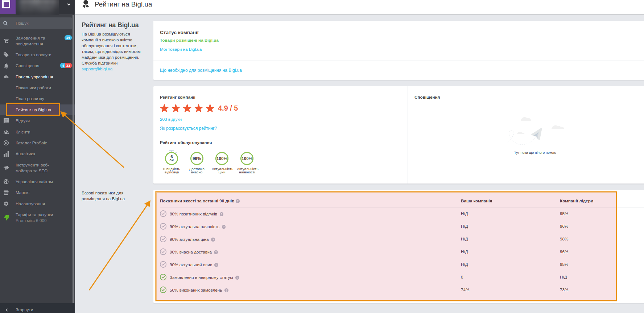Click green check for 50% виконаних замовлень

coord(163,290)
